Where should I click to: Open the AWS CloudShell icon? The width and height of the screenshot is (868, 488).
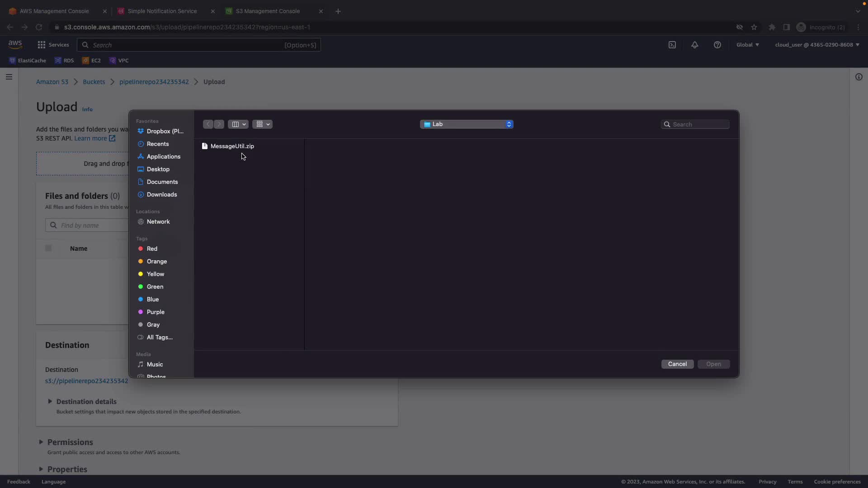tap(672, 45)
